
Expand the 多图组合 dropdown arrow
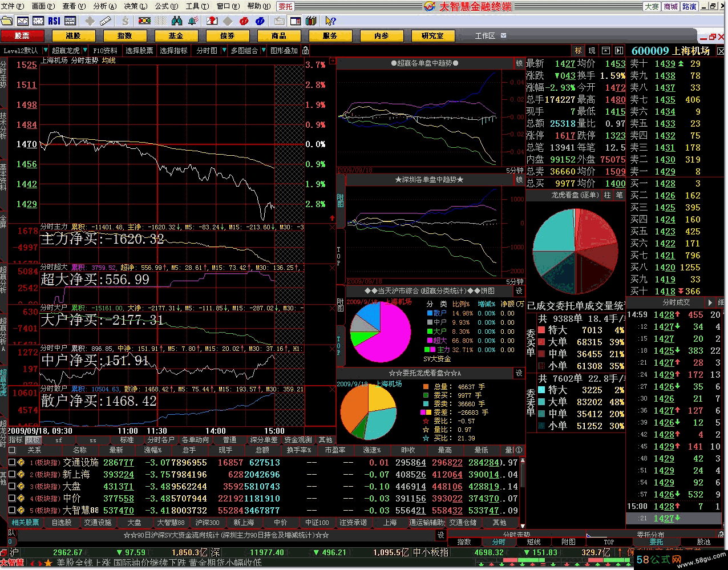(x=263, y=51)
